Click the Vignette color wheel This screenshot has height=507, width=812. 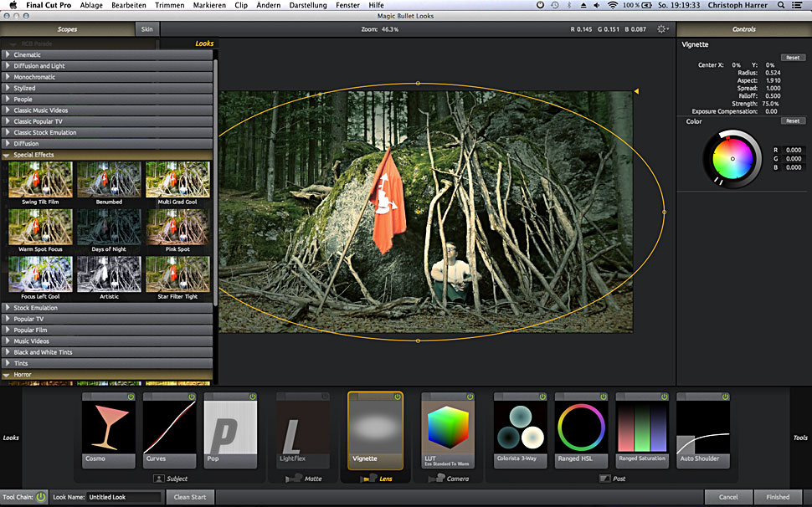[x=732, y=158]
